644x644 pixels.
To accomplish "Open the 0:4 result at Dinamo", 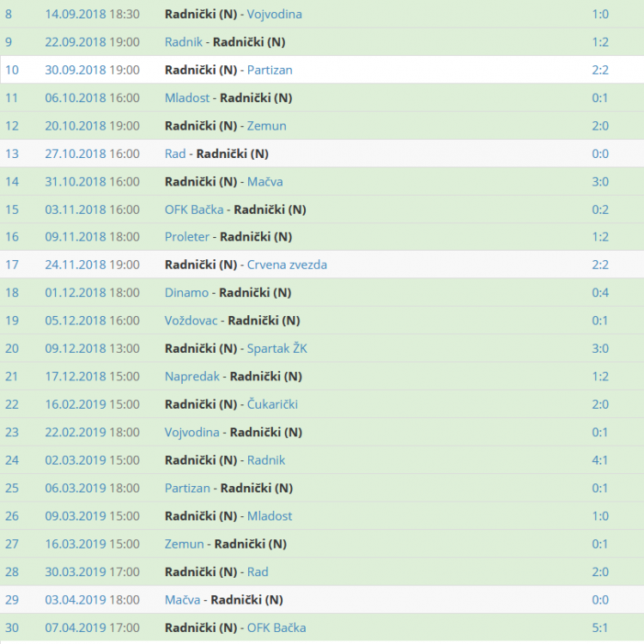I will pos(600,293).
